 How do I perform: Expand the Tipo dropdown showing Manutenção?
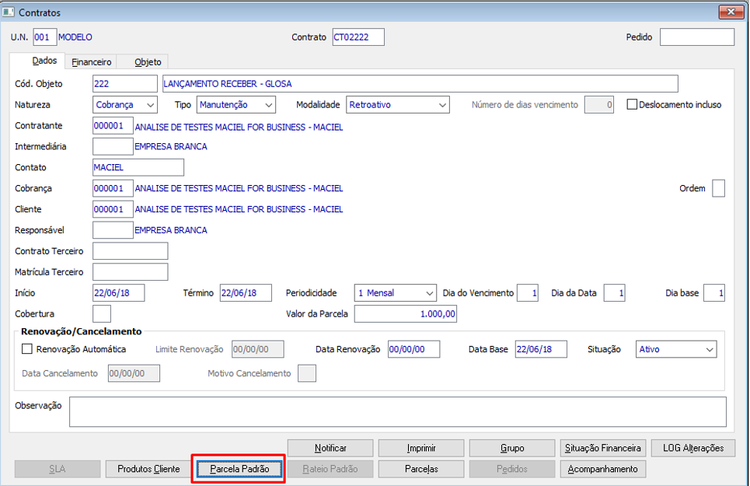(236, 104)
